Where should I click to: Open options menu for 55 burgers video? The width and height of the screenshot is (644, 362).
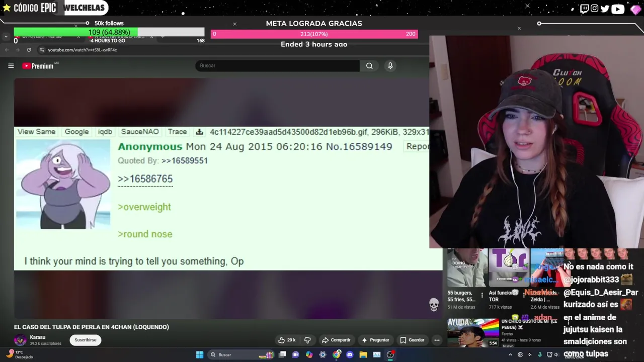[x=482, y=295]
